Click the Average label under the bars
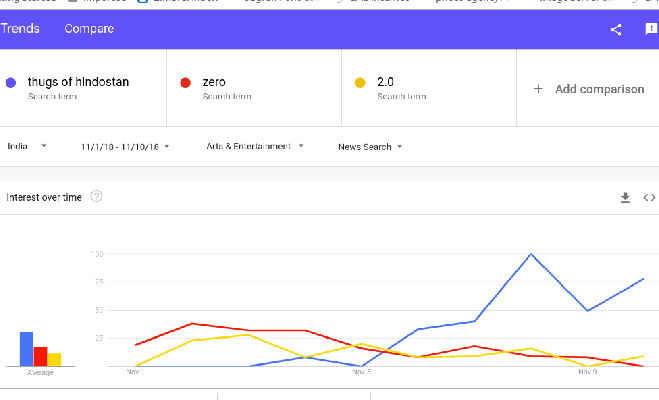Screen dimensions: 659x400 (40, 372)
